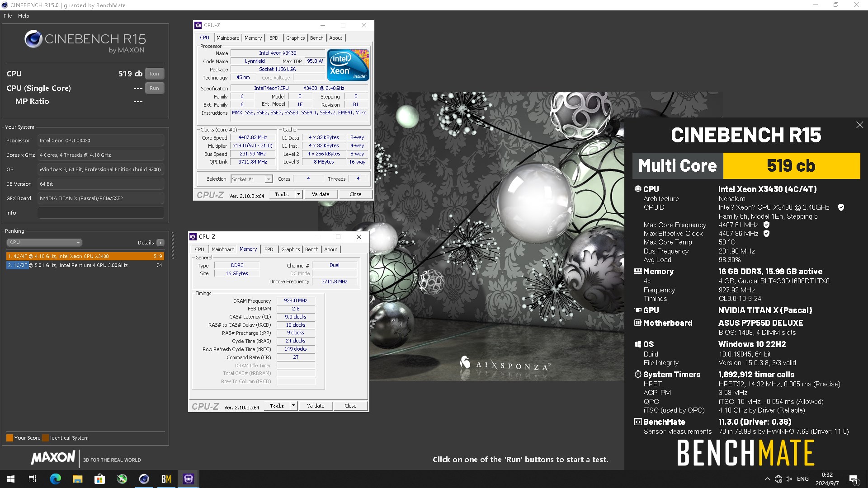The height and width of the screenshot is (488, 868).
Task: Click the System Timers clock icon
Action: pos(638,374)
